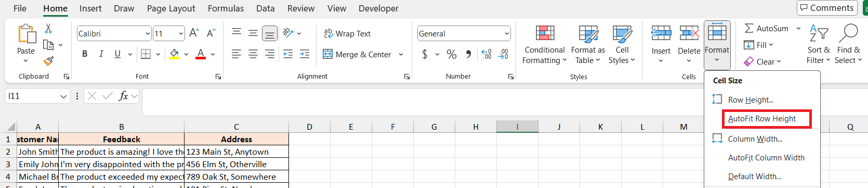Open Find & Select menu
Screen dimensions: 868x188
(x=848, y=45)
